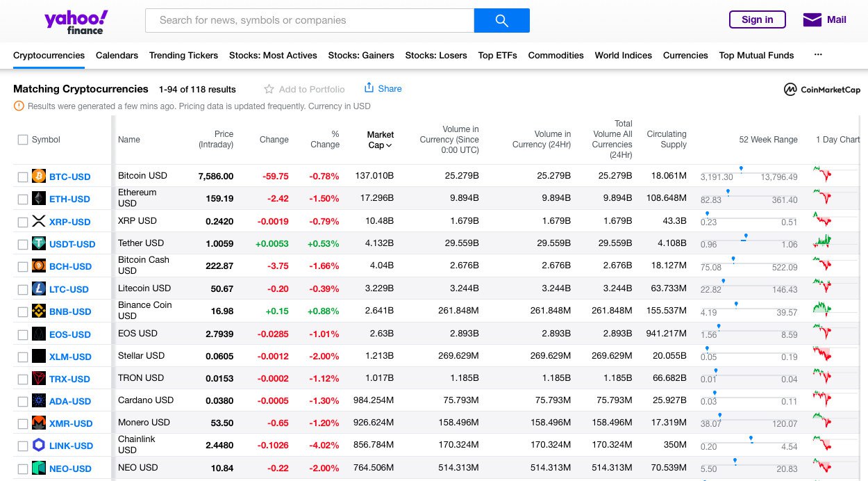Click the Add to Portfolio star icon
868x481 pixels.
click(x=269, y=89)
